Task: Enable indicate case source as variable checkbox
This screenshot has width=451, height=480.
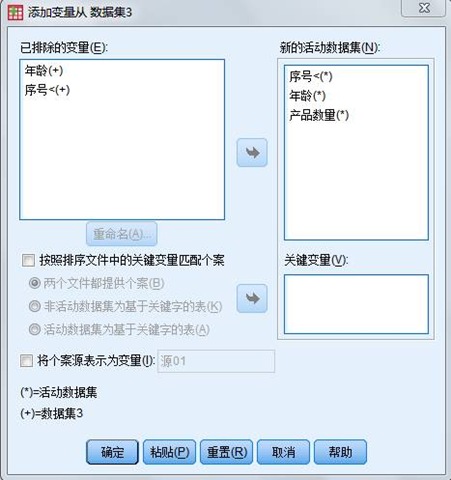Action: (x=26, y=361)
